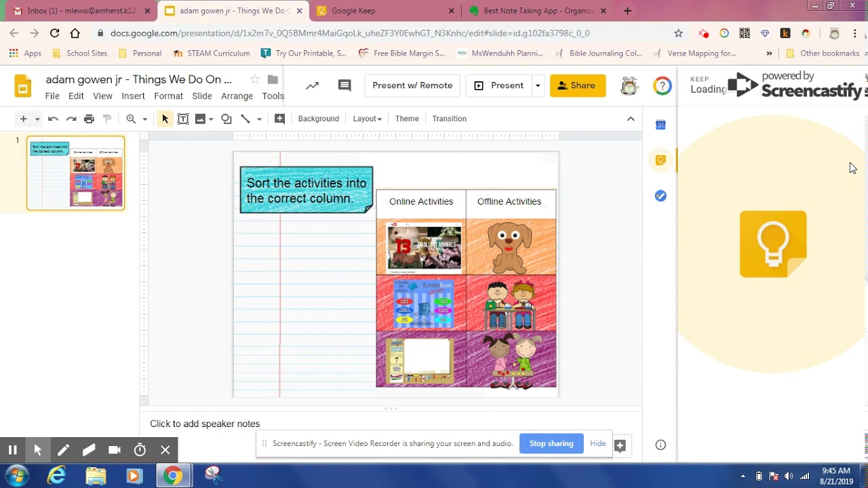Open the comment history speech bubble icon
868x488 pixels.
click(344, 85)
